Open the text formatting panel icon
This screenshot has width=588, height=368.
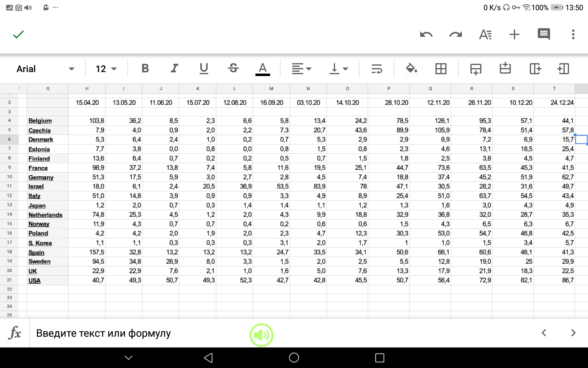pos(485,34)
